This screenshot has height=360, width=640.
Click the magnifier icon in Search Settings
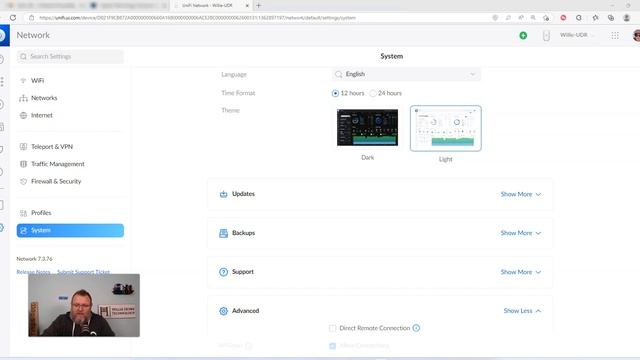click(23, 56)
